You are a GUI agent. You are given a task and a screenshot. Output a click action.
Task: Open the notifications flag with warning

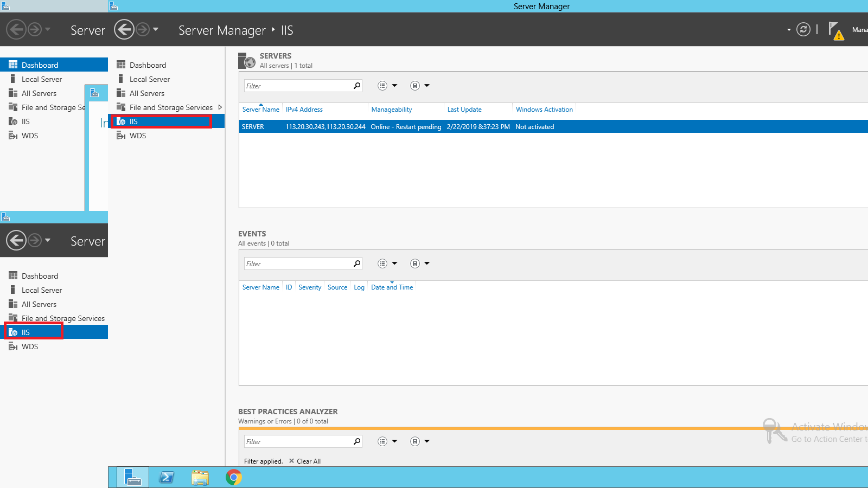(835, 30)
